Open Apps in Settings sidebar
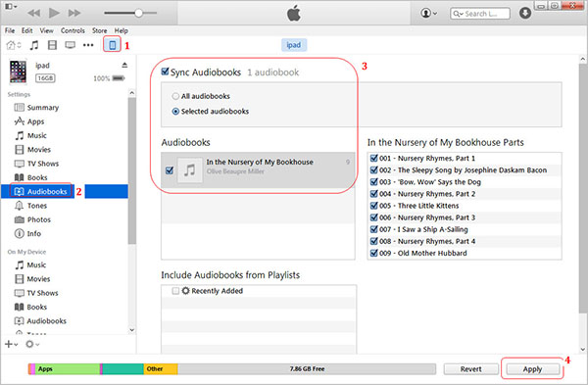Viewport: 588px width, 385px height. pyautogui.click(x=29, y=121)
